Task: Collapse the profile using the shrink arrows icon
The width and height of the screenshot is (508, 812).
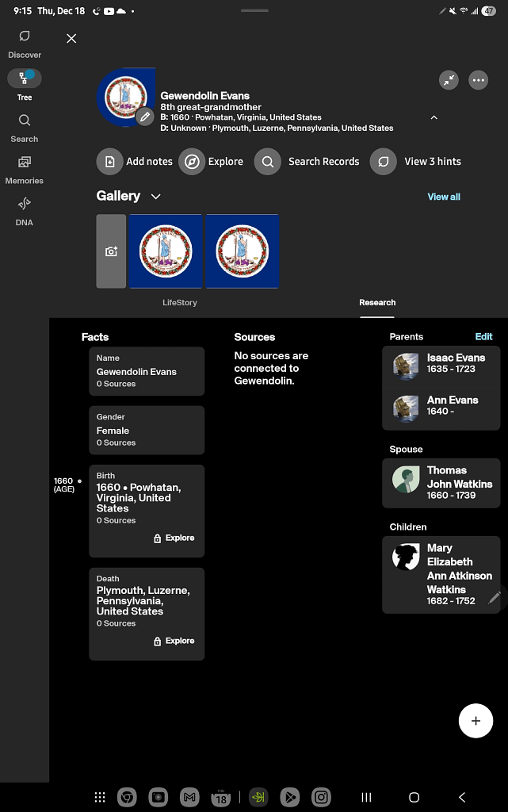Action: click(x=449, y=80)
